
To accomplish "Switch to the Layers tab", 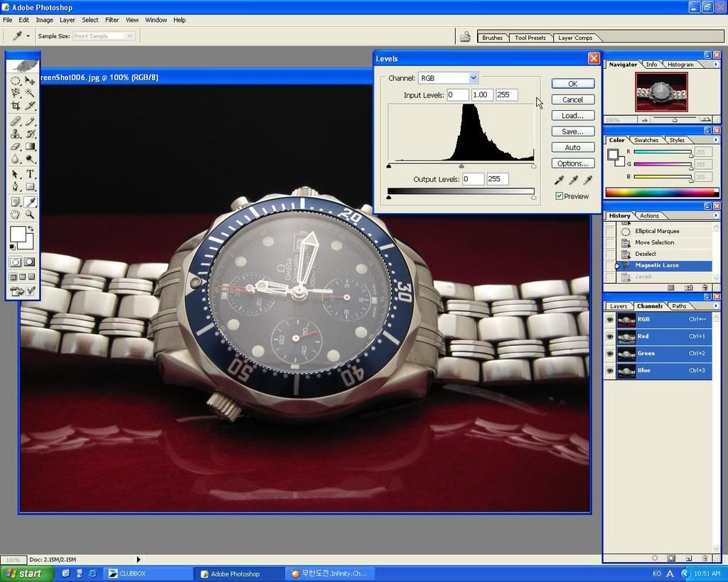I will point(618,306).
